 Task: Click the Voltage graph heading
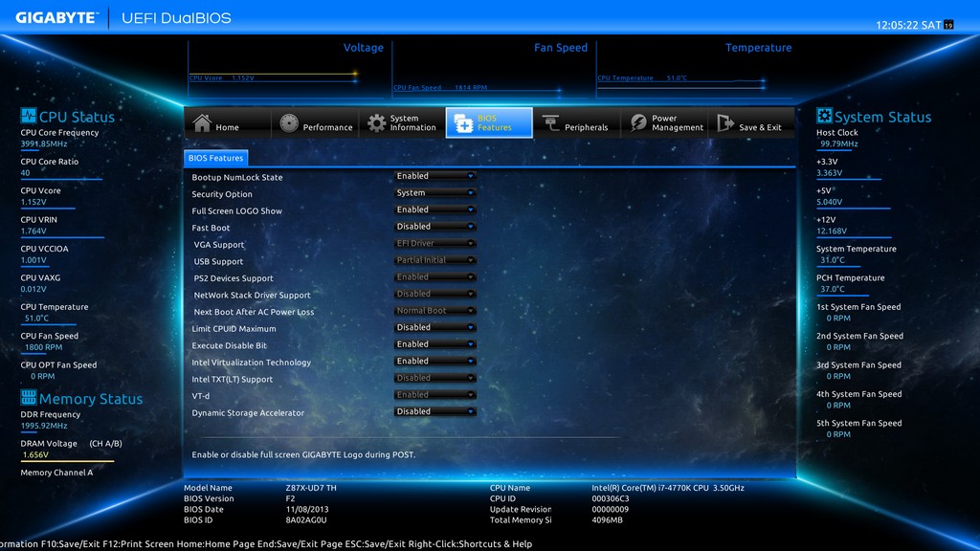click(x=363, y=48)
